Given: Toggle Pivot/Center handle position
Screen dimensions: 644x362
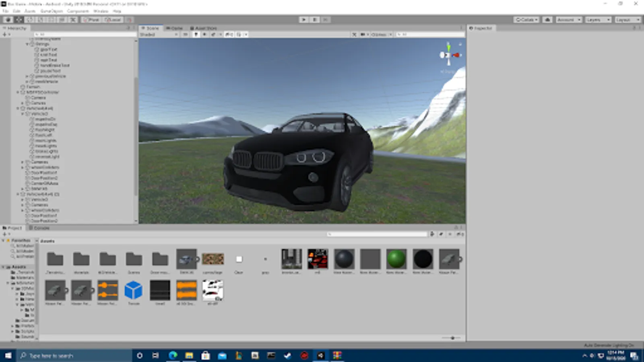Looking at the screenshot, I should [91, 20].
